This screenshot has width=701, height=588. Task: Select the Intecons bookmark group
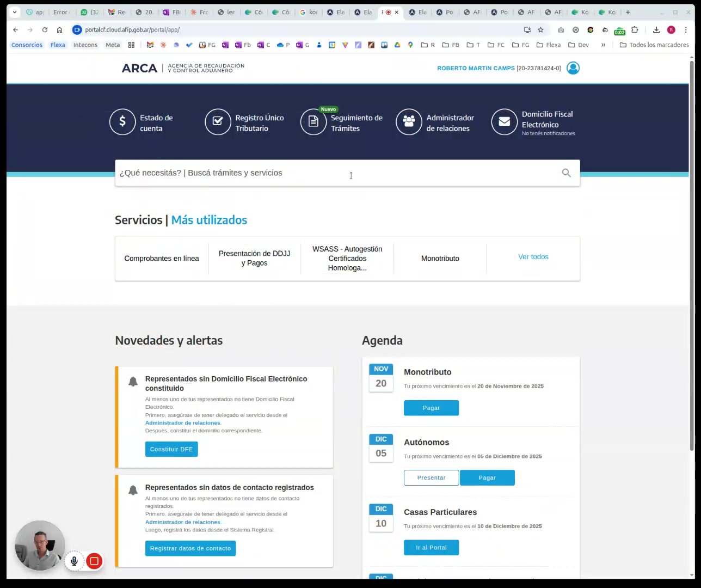tap(85, 45)
